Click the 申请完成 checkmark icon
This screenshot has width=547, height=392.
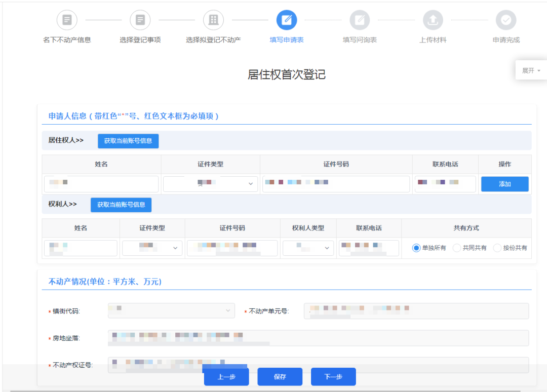coord(506,19)
